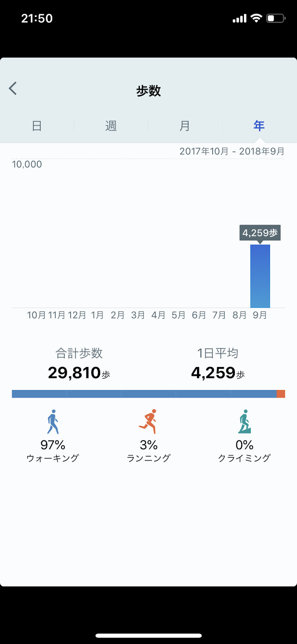Tap the battery status icon

pos(276,18)
